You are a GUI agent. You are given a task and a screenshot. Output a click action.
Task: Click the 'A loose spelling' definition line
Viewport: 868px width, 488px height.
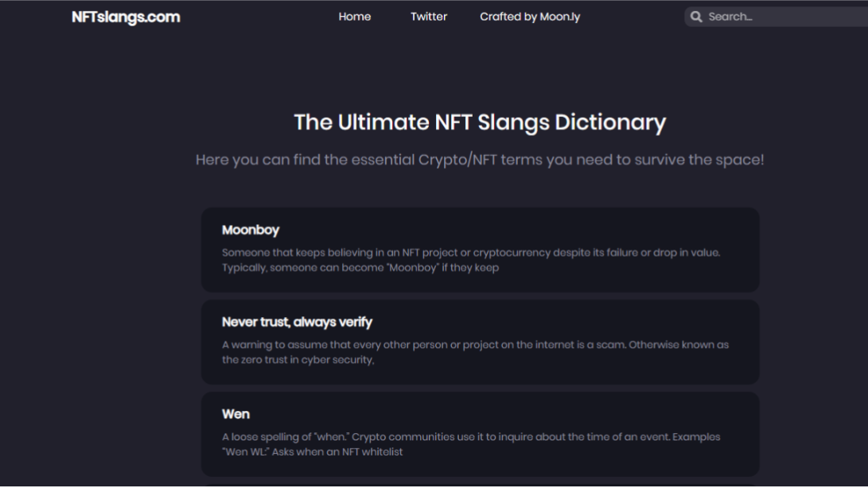coord(471,437)
